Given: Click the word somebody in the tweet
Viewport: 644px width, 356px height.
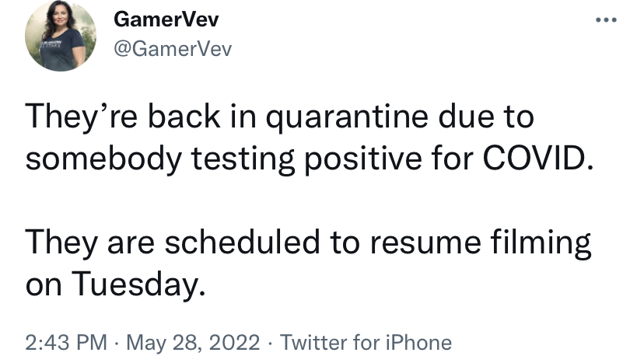Looking at the screenshot, I should pyautogui.click(x=103, y=159).
